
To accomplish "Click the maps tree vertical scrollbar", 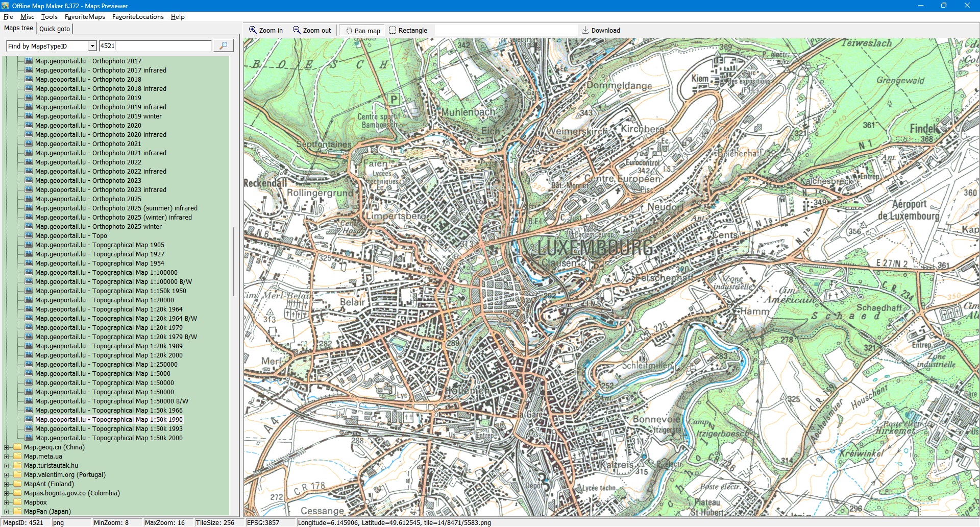I will pos(234,261).
